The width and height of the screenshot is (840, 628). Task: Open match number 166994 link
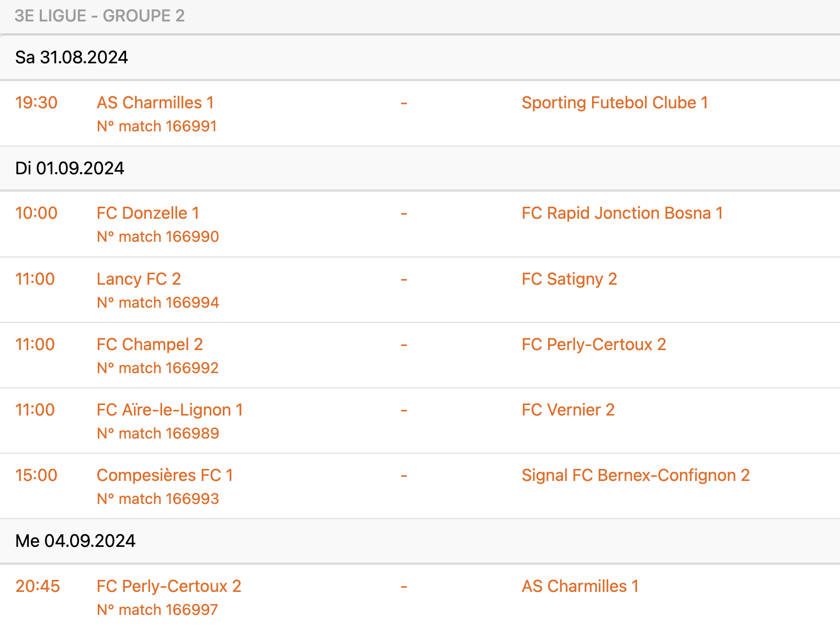point(158,302)
